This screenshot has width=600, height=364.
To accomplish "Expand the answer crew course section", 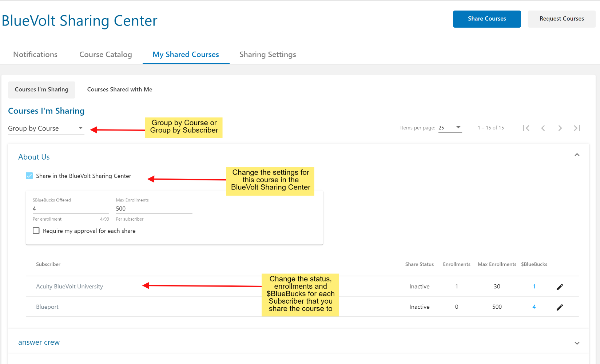I will (577, 343).
